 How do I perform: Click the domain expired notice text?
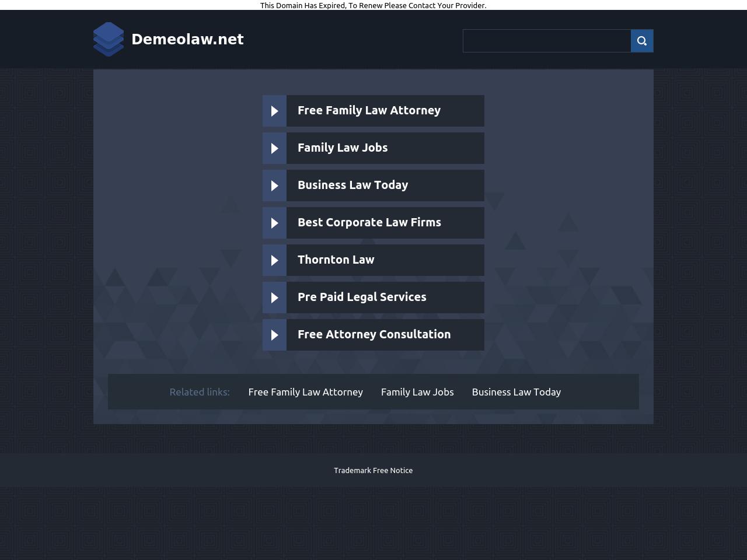[x=373, y=5]
